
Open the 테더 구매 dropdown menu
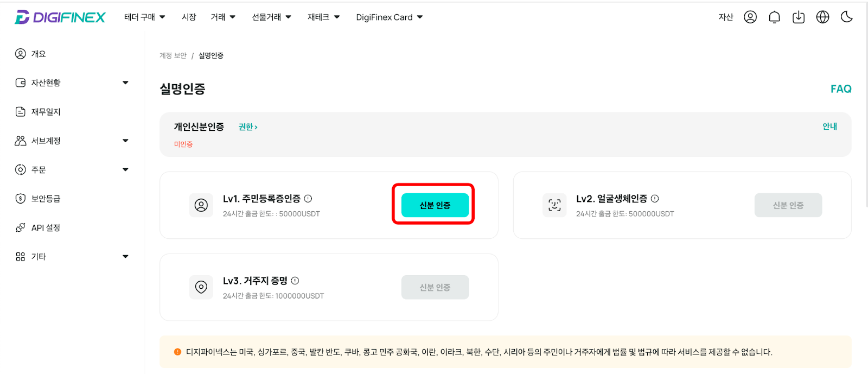coord(145,17)
